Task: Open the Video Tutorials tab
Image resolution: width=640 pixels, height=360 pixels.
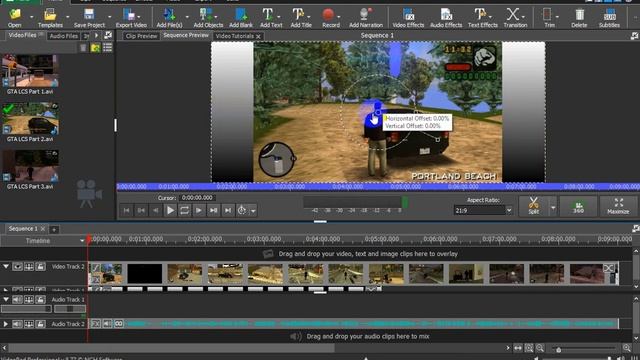Action: click(235, 36)
